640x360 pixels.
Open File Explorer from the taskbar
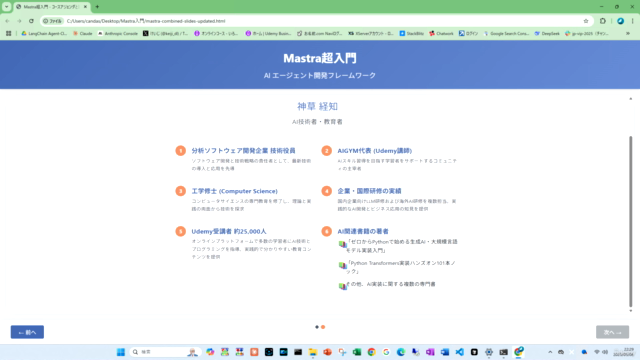pos(313,352)
